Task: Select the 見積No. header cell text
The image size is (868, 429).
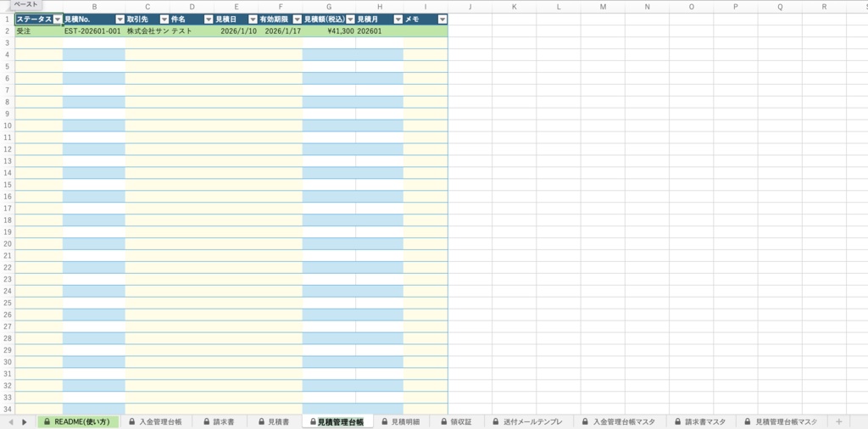Action: point(75,19)
